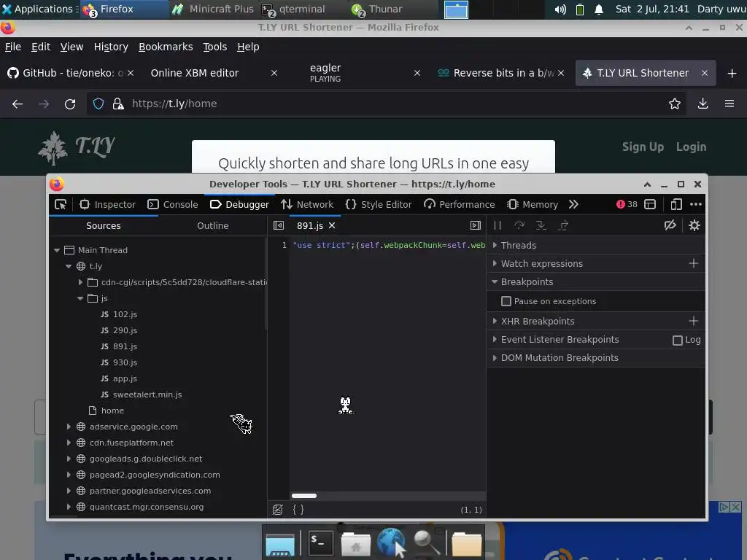The image size is (747, 560).
Task: Open the Memory panel
Action: point(533,204)
